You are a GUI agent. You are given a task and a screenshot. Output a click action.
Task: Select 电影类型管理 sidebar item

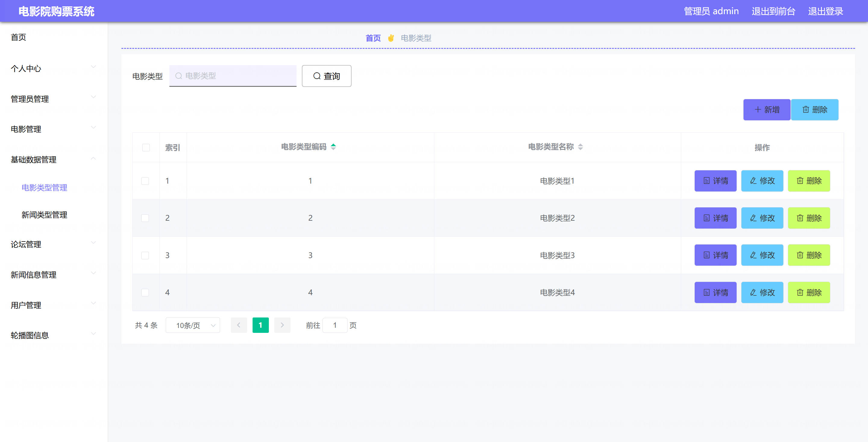[x=44, y=188]
